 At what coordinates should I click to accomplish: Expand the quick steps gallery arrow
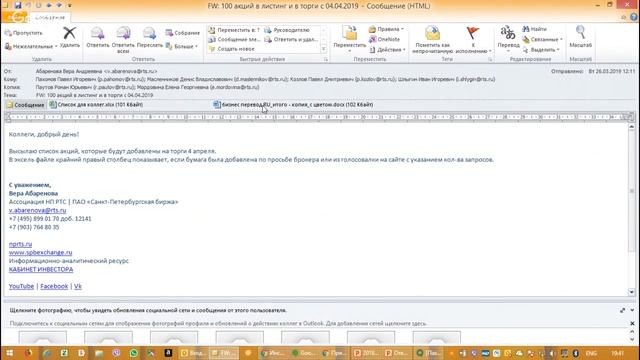click(324, 49)
